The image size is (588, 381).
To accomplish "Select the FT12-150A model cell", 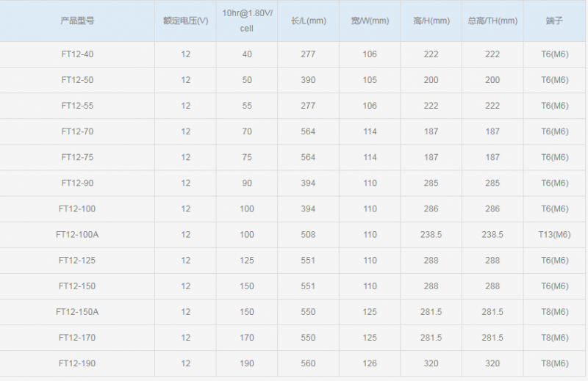I will 77,312.
